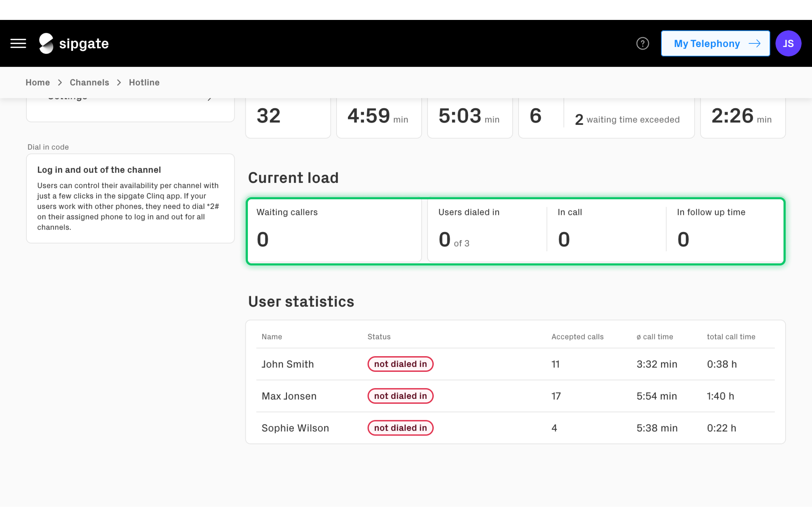Select the Hotline breadcrumb
812x511 pixels.
click(x=144, y=83)
